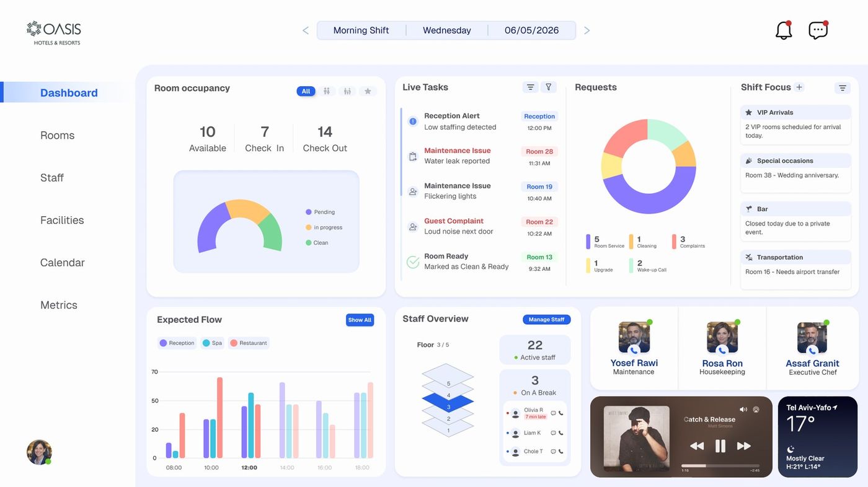Select the All room occupancy filter
This screenshot has width=868, height=487.
click(306, 91)
